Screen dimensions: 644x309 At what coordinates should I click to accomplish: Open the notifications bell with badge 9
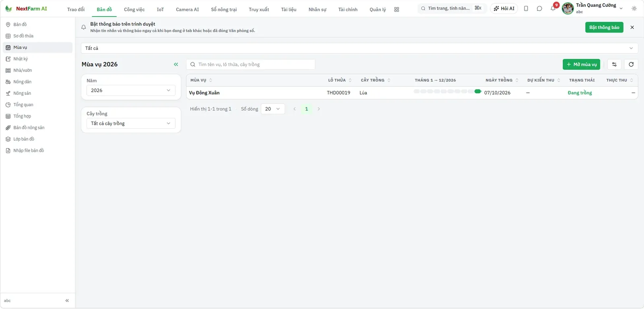pyautogui.click(x=553, y=8)
